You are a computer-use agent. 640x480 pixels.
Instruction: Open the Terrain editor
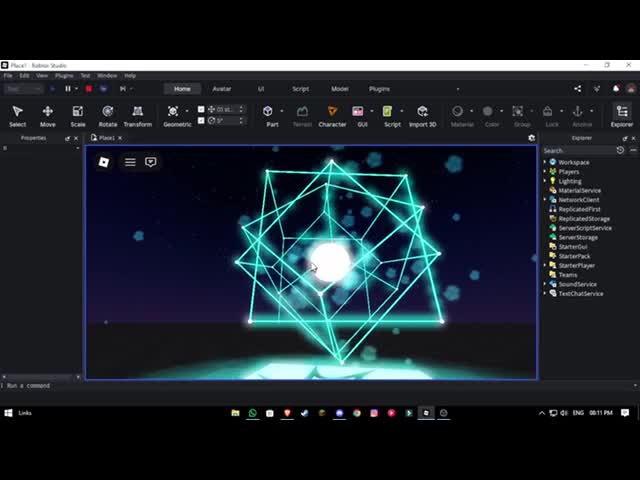302,116
